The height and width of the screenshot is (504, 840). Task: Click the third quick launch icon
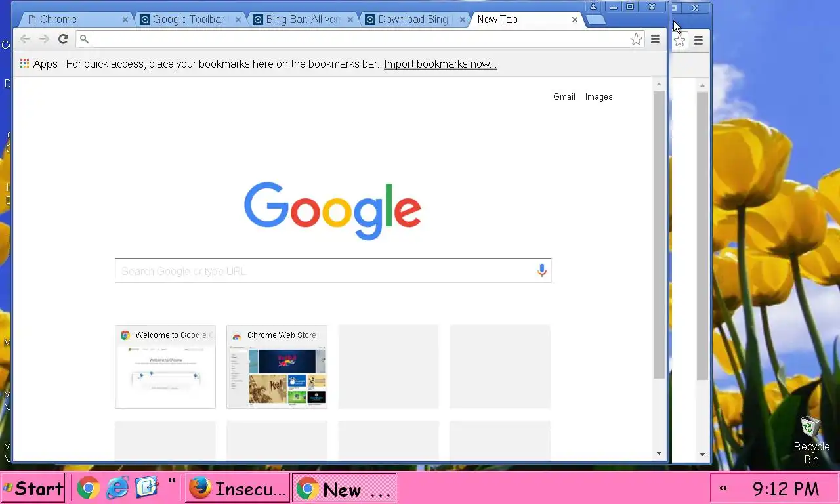(x=146, y=488)
